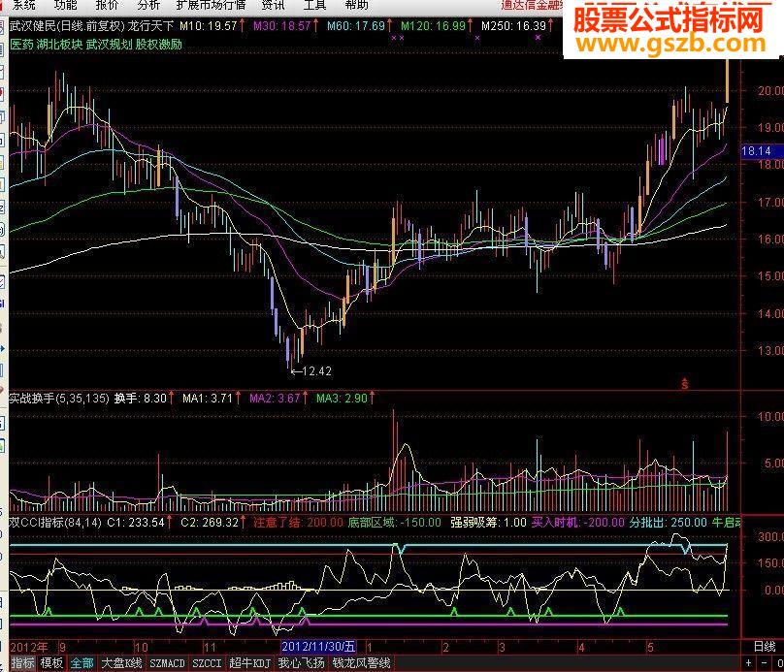Open the 功能 menu
The height and width of the screenshot is (672, 784).
[66, 5]
